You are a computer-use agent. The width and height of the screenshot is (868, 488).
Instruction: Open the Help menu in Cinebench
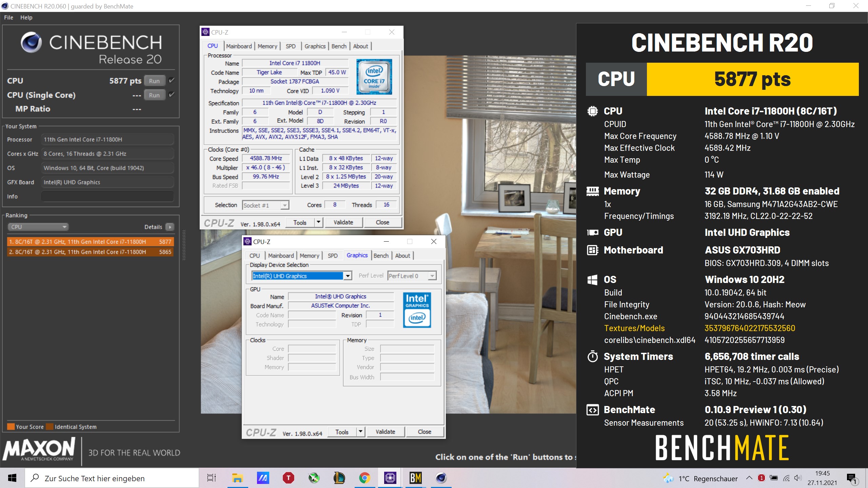point(26,17)
